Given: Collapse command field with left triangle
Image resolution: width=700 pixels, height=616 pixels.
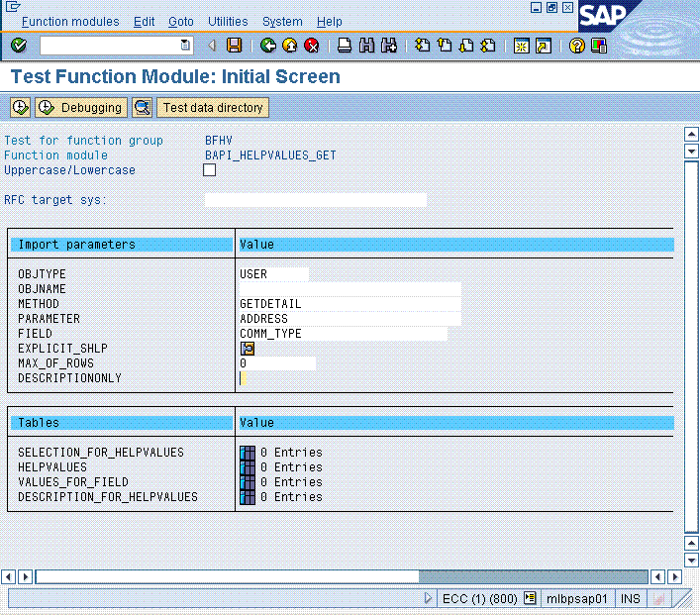Looking at the screenshot, I should (212, 46).
